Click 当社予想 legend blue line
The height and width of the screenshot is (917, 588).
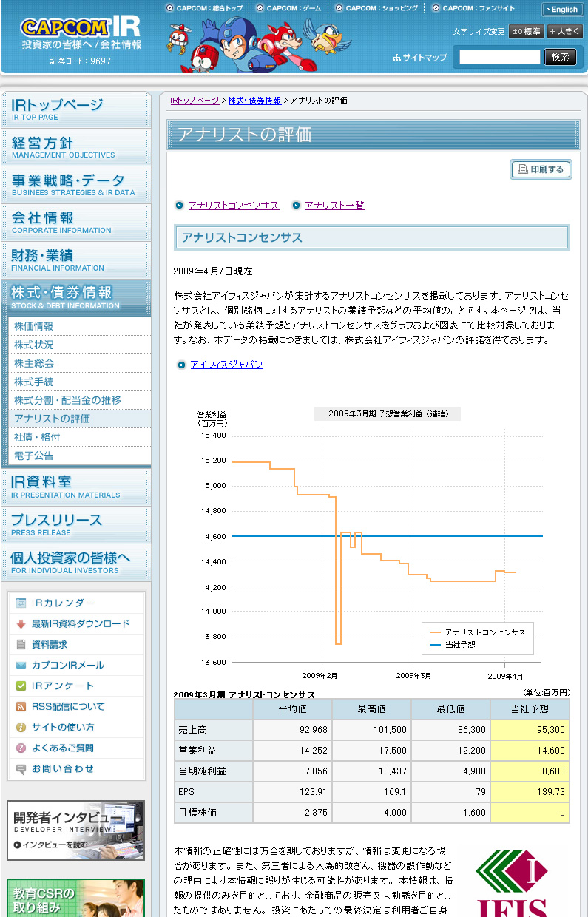tap(435, 645)
